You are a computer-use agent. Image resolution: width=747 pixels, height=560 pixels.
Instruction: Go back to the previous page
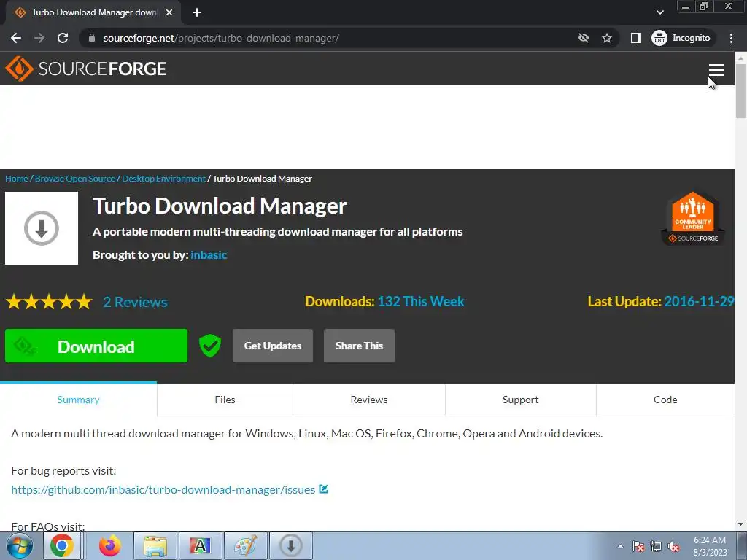point(16,38)
